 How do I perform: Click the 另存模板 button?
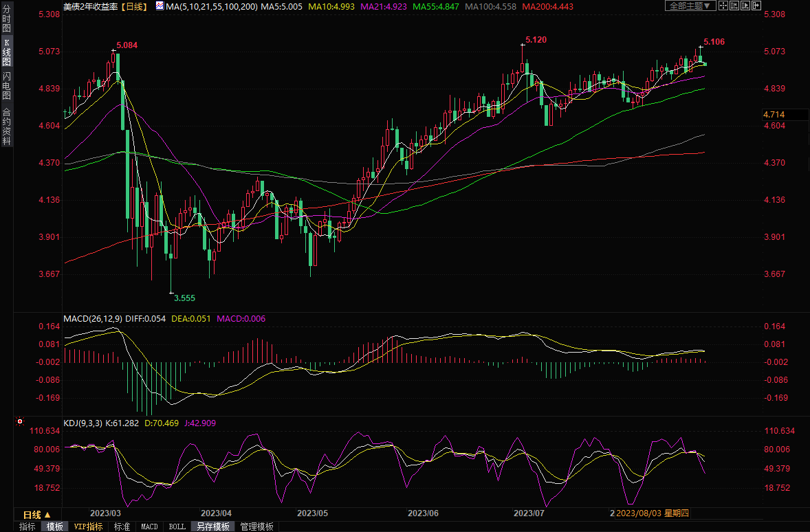point(213,527)
